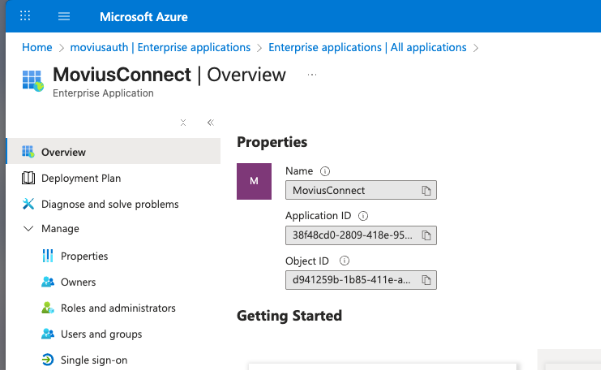Open Owners under Manage
This screenshot has width=601, height=370.
[x=78, y=282]
